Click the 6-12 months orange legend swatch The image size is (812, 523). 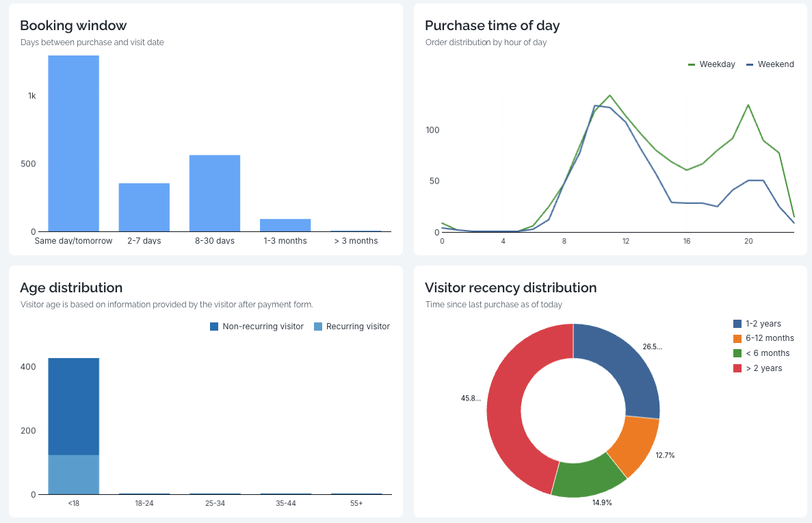point(737,338)
